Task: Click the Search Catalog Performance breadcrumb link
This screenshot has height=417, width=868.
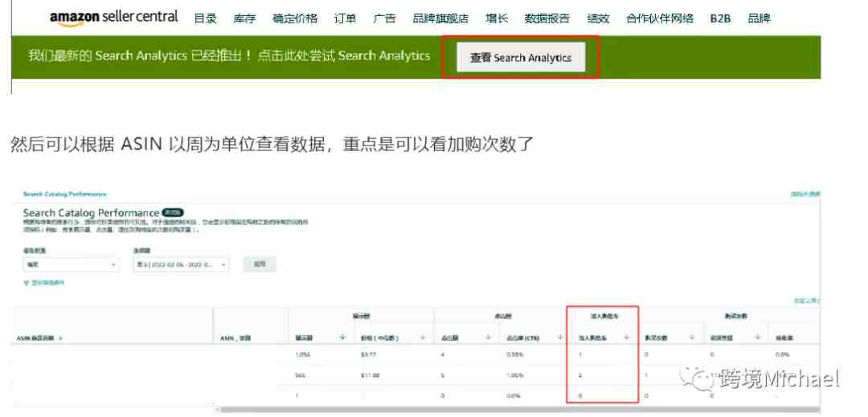Action: point(65,194)
